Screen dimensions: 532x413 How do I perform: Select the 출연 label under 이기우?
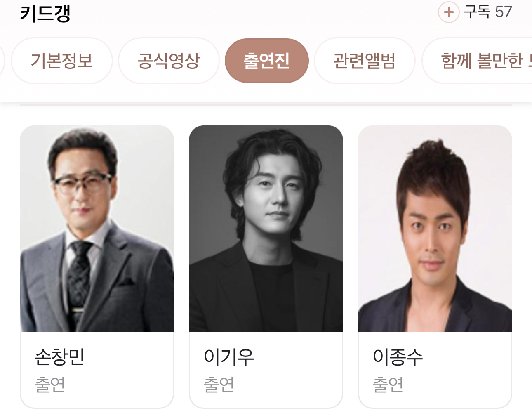(x=219, y=384)
